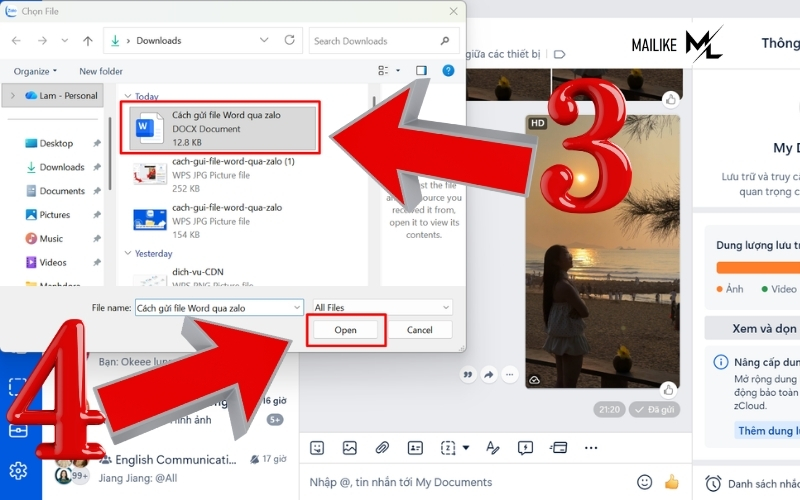Select Videos in the navigation pane

point(53,262)
